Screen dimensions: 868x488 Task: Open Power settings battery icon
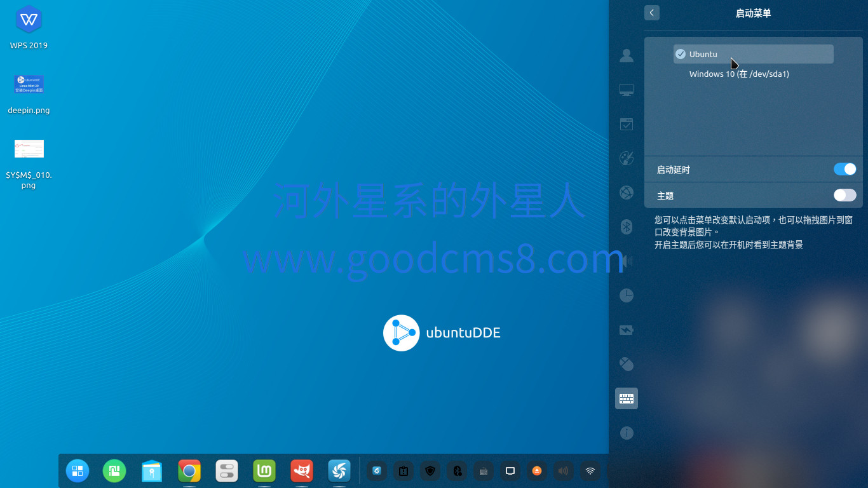pyautogui.click(x=627, y=330)
